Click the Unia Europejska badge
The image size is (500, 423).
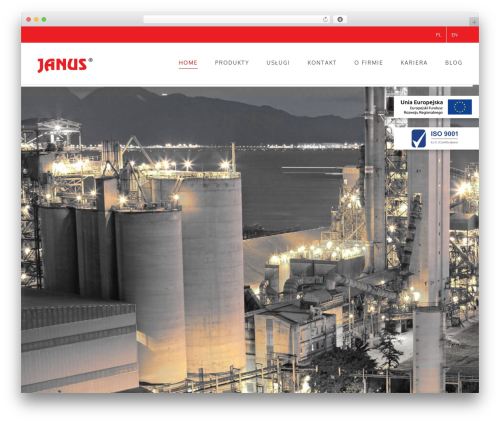click(436, 107)
